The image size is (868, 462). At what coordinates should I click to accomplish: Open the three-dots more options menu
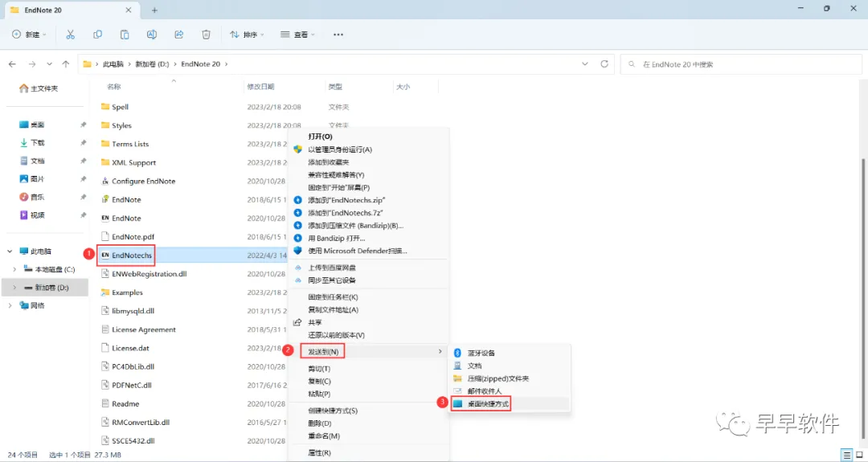click(338, 35)
